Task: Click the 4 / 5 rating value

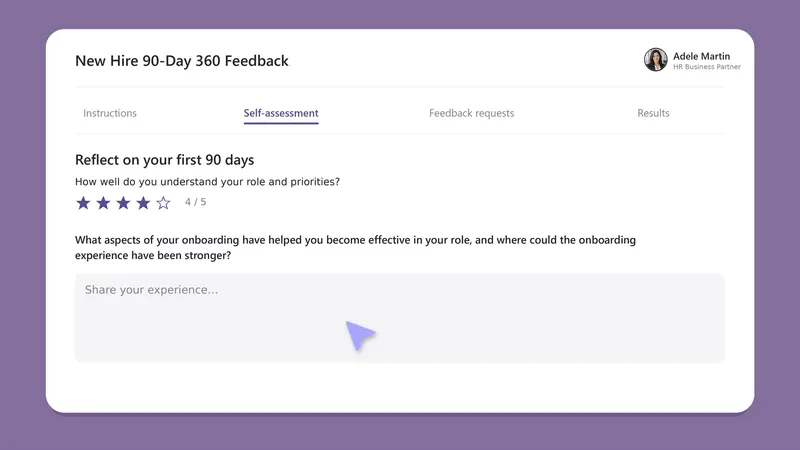Action: coord(195,202)
